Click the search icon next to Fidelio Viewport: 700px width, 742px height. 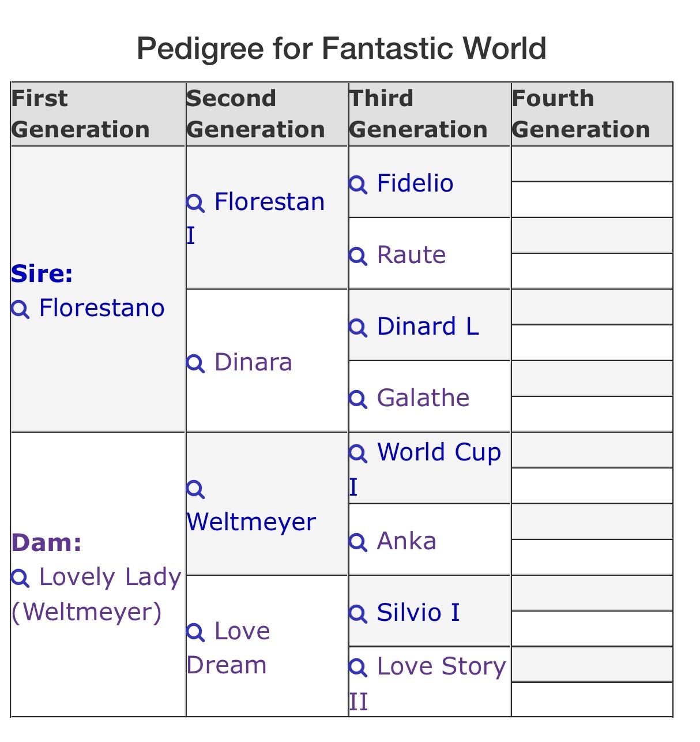point(358,185)
